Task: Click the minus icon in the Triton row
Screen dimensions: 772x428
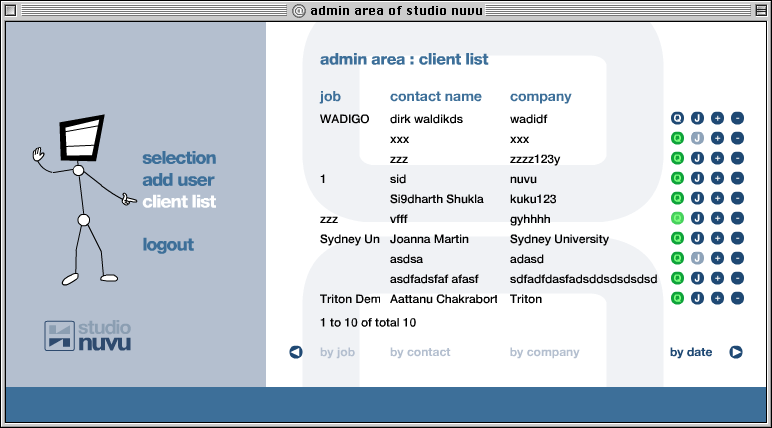Action: [x=737, y=299]
